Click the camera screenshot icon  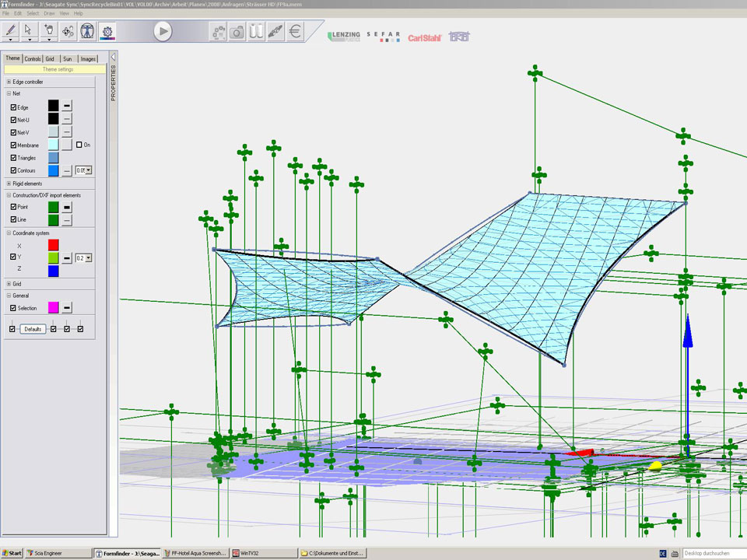(237, 32)
